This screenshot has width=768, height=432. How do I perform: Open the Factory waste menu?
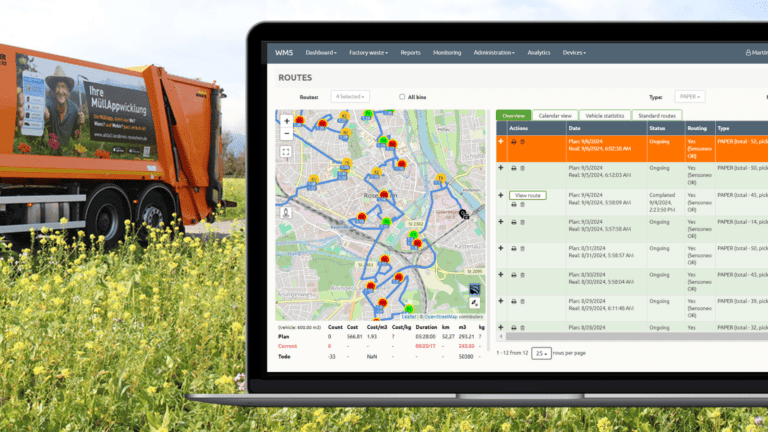(369, 52)
